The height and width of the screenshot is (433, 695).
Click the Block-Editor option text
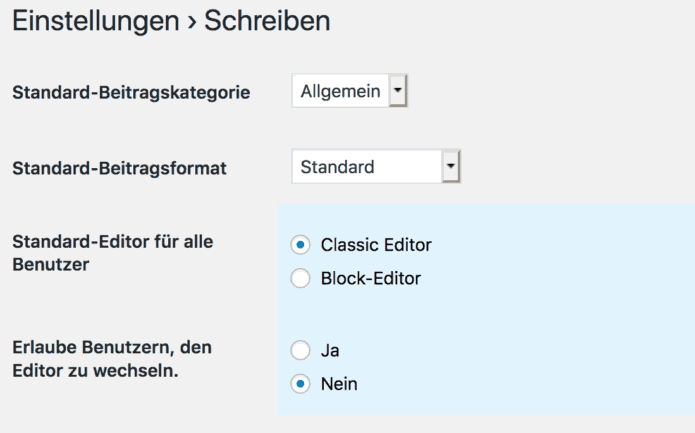[x=371, y=279]
